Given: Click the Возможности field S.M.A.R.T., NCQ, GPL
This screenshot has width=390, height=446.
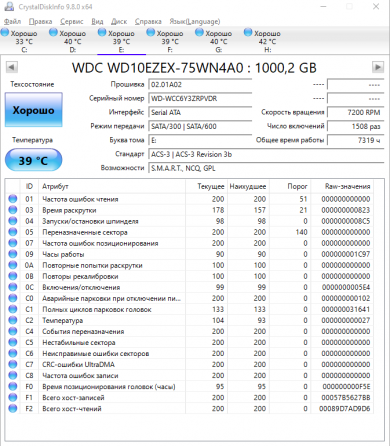Looking at the screenshot, I should (x=266, y=168).
